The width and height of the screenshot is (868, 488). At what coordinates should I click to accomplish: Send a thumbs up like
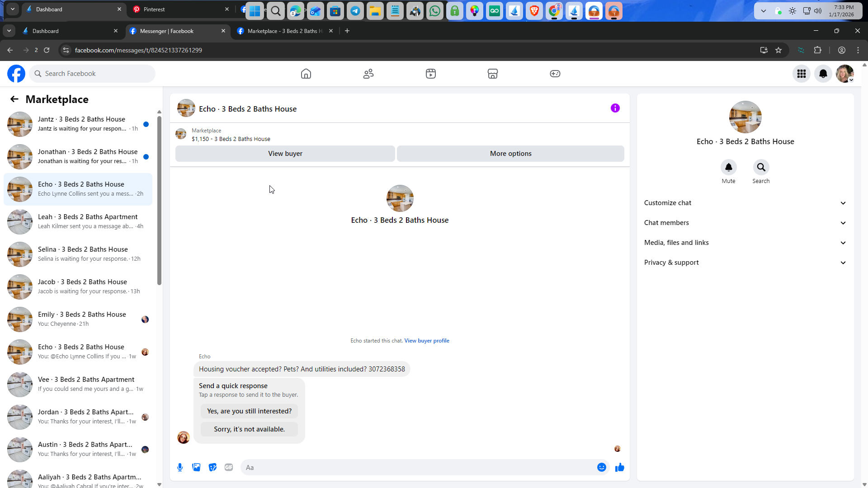pyautogui.click(x=619, y=467)
